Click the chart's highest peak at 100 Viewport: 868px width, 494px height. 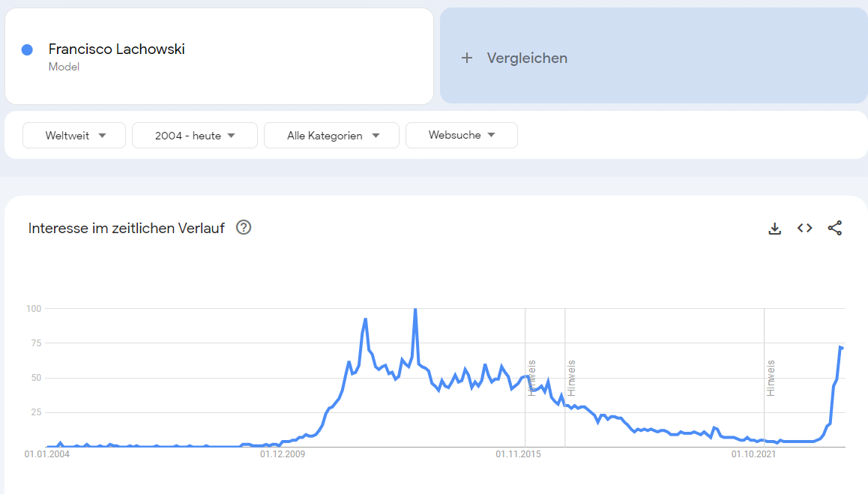pyautogui.click(x=415, y=310)
